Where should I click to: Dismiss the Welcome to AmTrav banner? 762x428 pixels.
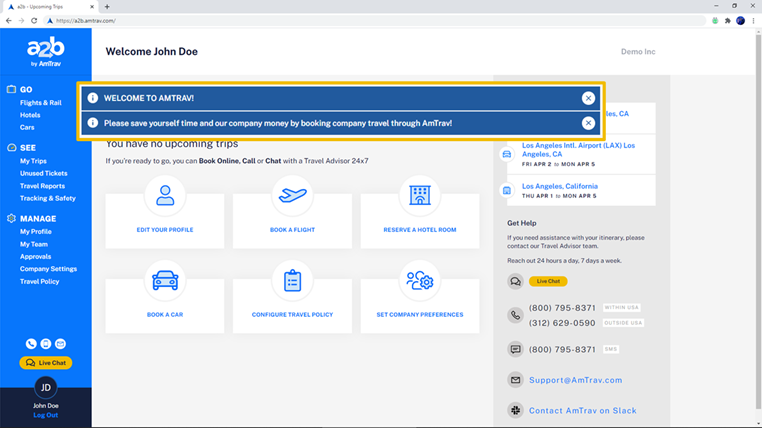click(x=588, y=98)
